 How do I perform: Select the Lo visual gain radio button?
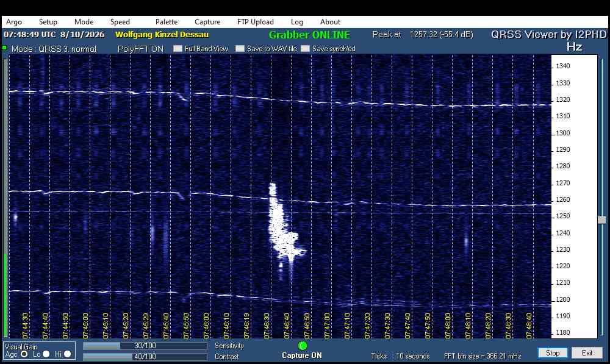click(46, 354)
